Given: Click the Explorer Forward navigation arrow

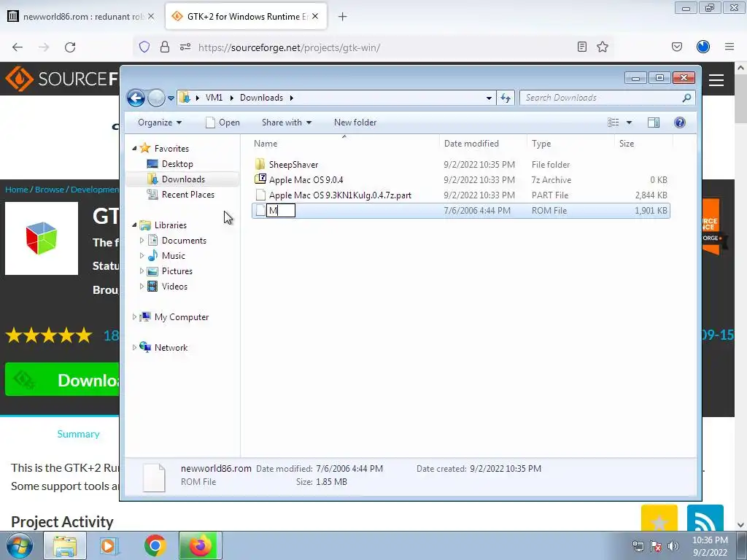Looking at the screenshot, I should 156,98.
